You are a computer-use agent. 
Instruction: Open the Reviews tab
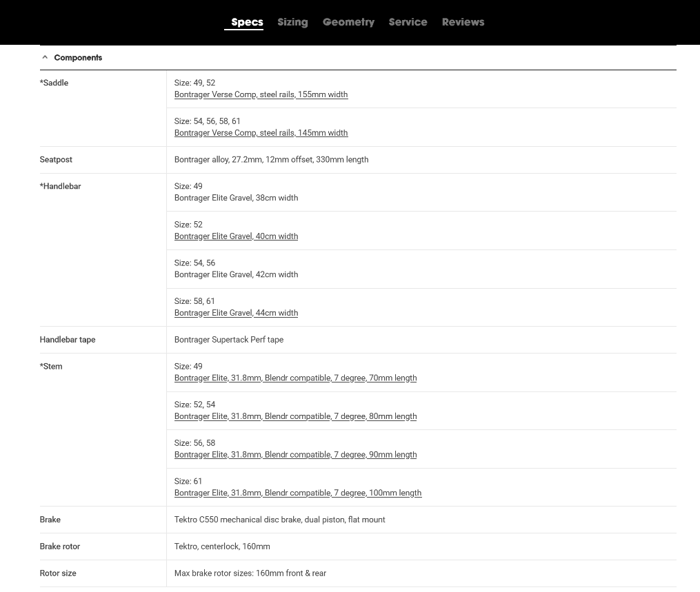pos(463,22)
